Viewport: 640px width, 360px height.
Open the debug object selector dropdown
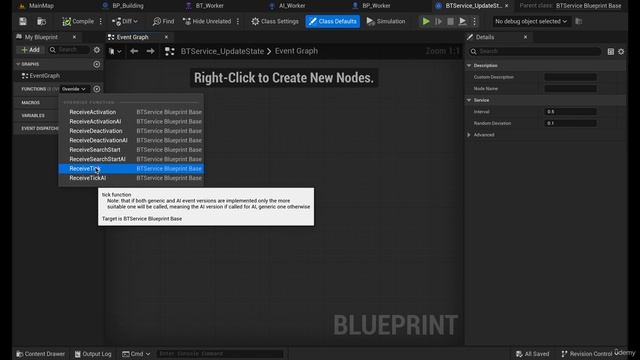tap(531, 21)
